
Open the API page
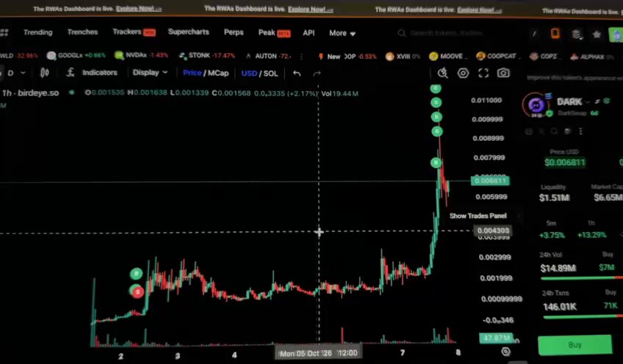(x=309, y=33)
